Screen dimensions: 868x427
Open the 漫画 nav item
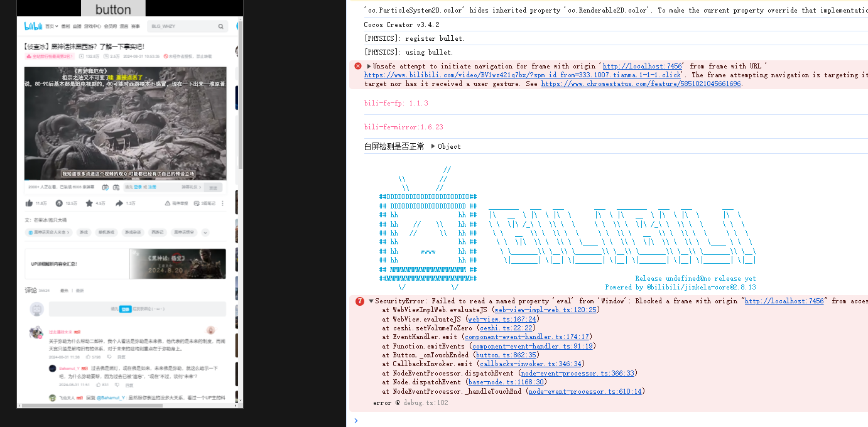pyautogui.click(x=124, y=26)
